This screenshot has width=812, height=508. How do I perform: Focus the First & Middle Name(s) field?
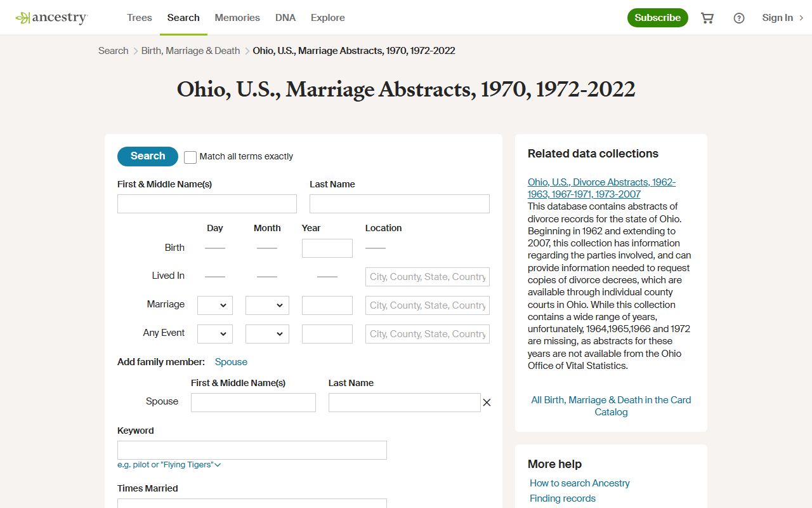[207, 204]
